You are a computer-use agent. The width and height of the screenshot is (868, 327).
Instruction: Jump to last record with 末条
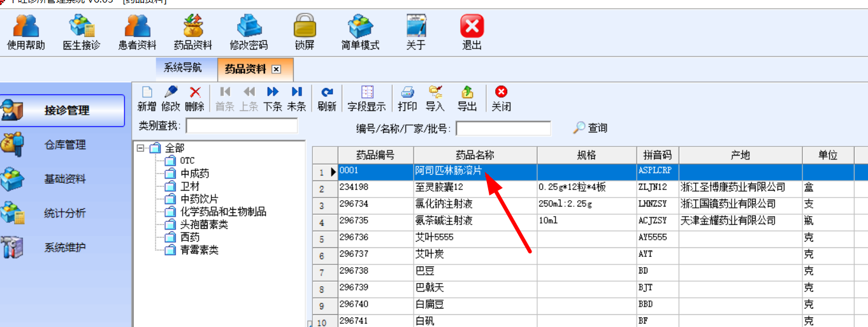[x=297, y=99]
